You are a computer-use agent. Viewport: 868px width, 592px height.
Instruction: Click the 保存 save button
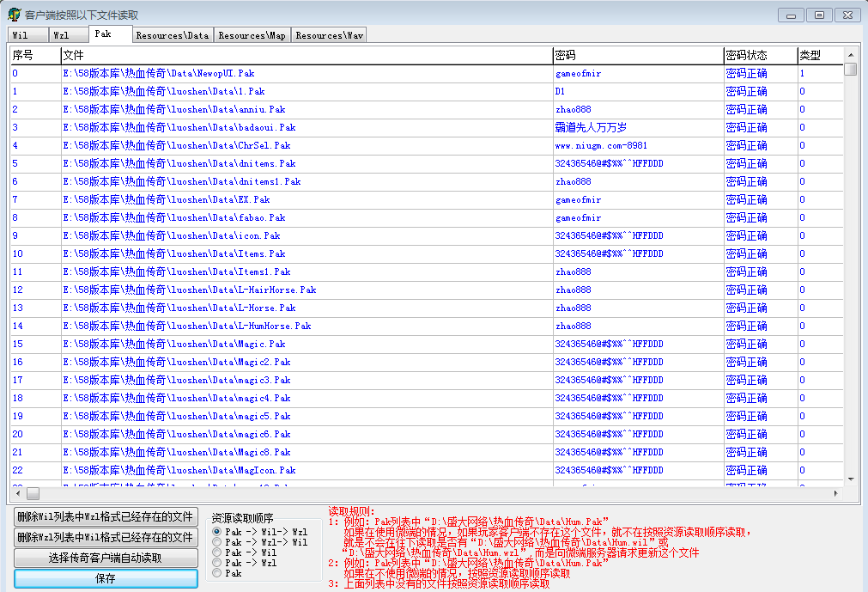tap(106, 578)
